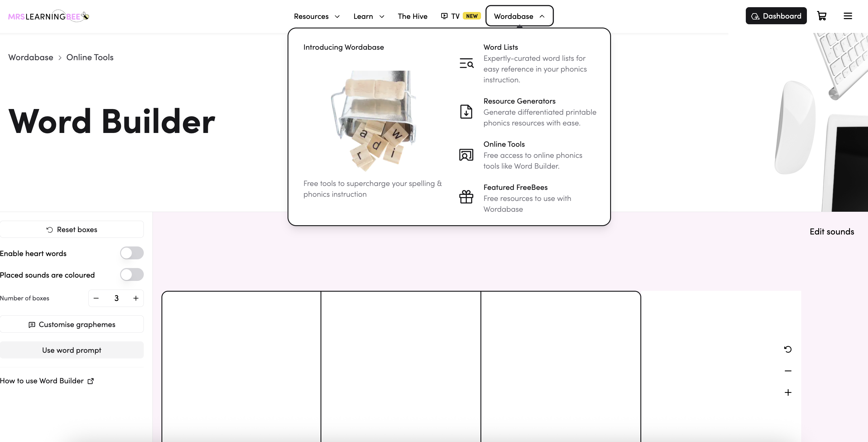The image size is (868, 442).
Task: Click the Introducing Wordabase letter tiles image
Action: (373, 121)
